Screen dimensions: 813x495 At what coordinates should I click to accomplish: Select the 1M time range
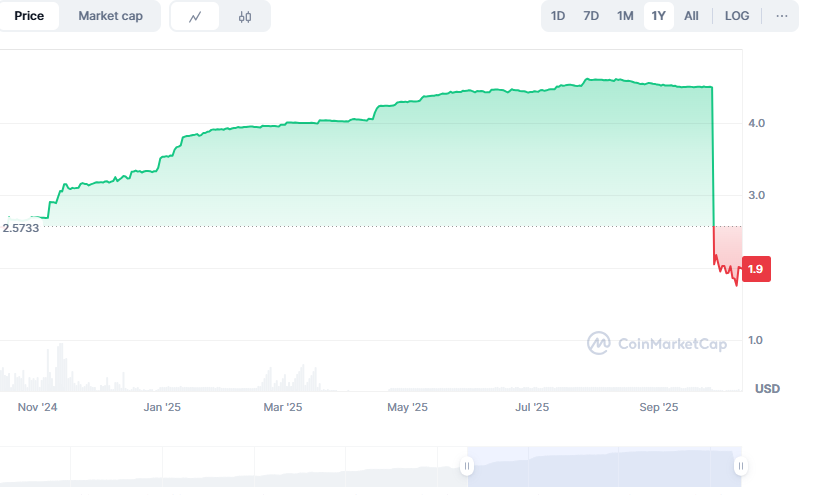(625, 16)
